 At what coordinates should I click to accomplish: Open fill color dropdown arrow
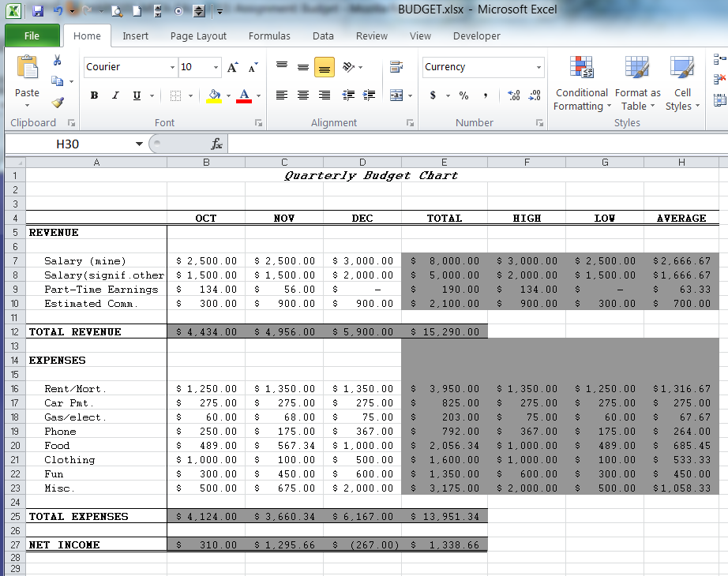tap(228, 96)
